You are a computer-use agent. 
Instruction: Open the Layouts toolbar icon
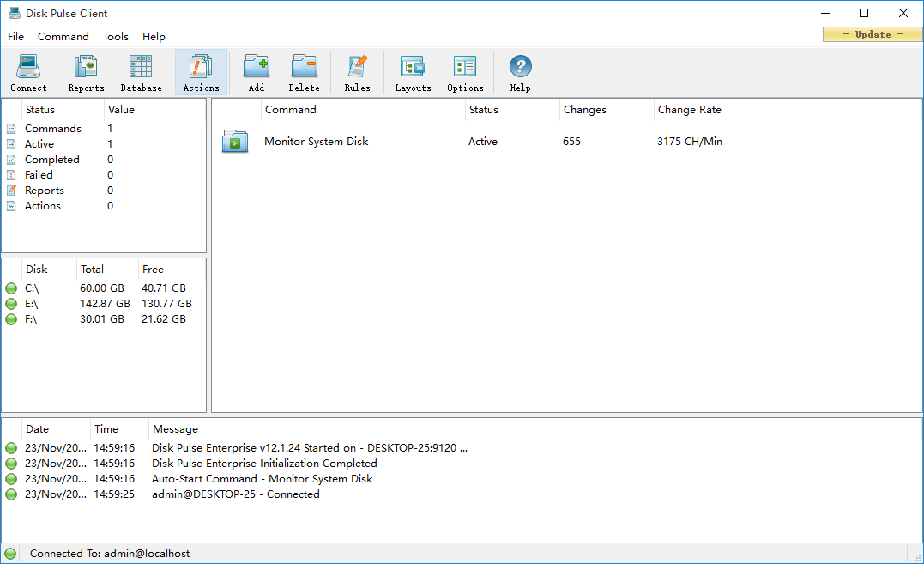tap(413, 67)
